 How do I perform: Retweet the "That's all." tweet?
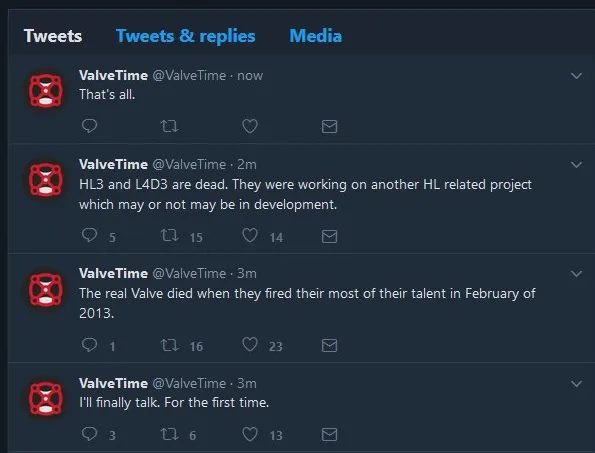click(x=169, y=126)
